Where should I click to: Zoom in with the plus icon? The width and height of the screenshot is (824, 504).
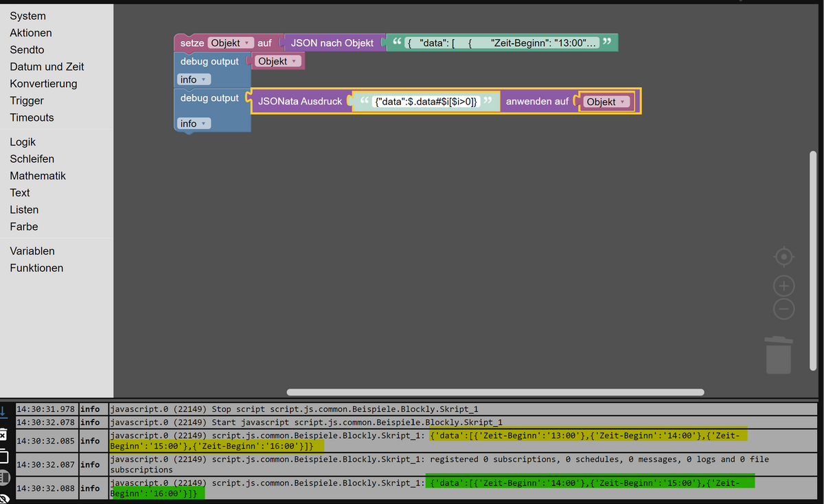[x=783, y=286]
